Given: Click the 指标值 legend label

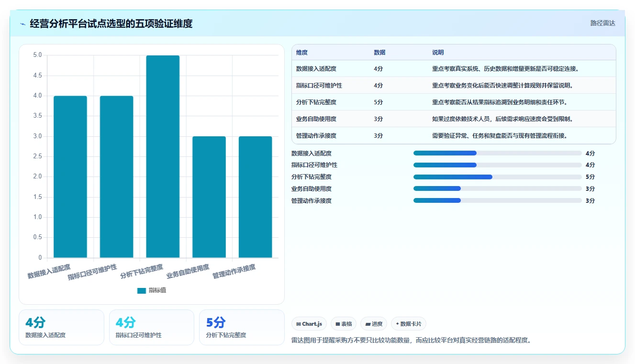Looking at the screenshot, I should pyautogui.click(x=157, y=290).
